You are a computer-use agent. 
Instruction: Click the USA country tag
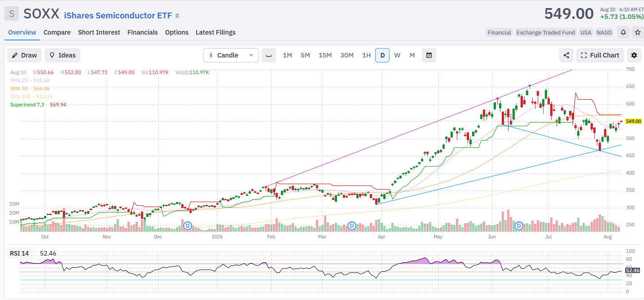click(586, 32)
